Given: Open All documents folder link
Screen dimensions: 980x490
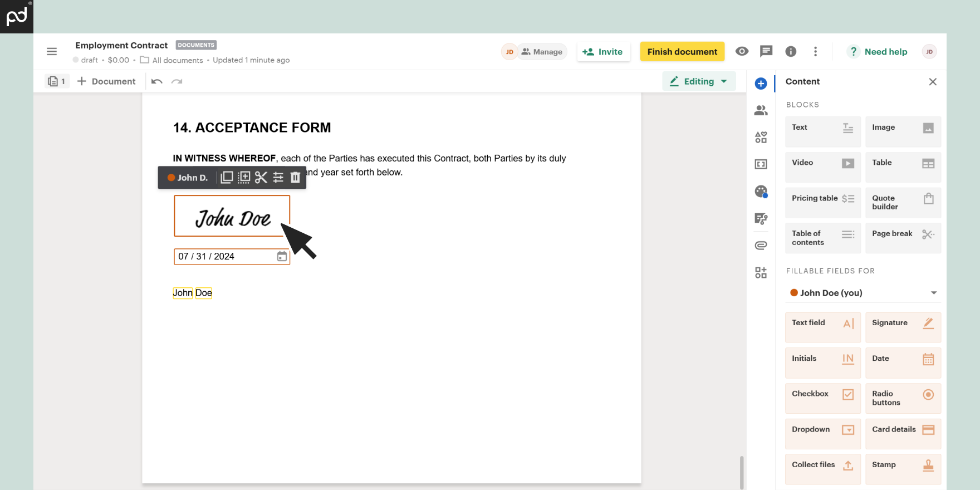Looking at the screenshot, I should point(171,60).
